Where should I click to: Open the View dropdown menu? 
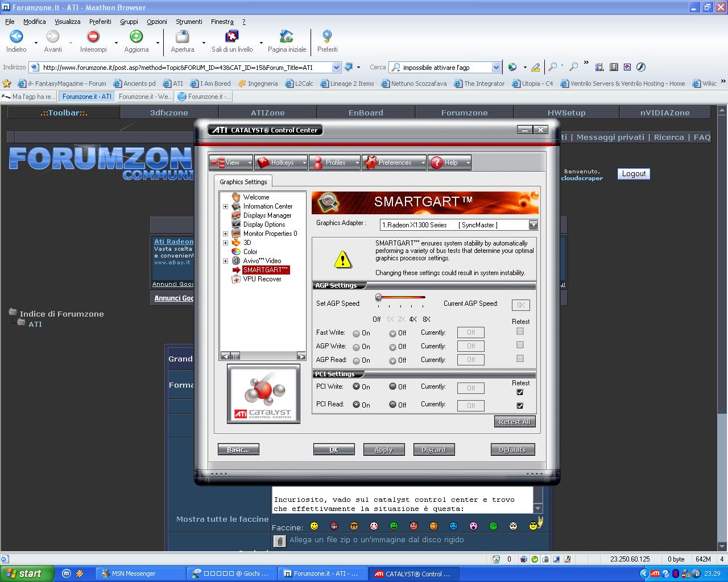click(x=231, y=163)
